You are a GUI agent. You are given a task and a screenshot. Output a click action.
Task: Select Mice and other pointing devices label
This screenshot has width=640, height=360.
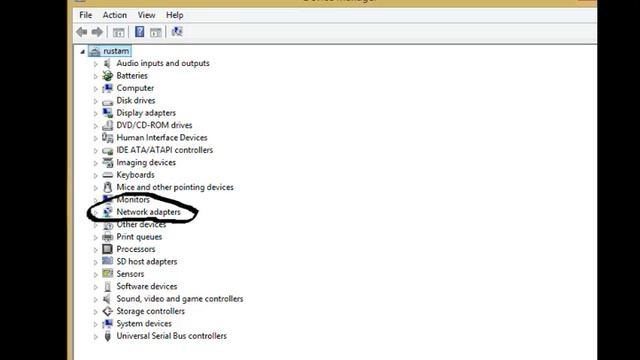175,187
